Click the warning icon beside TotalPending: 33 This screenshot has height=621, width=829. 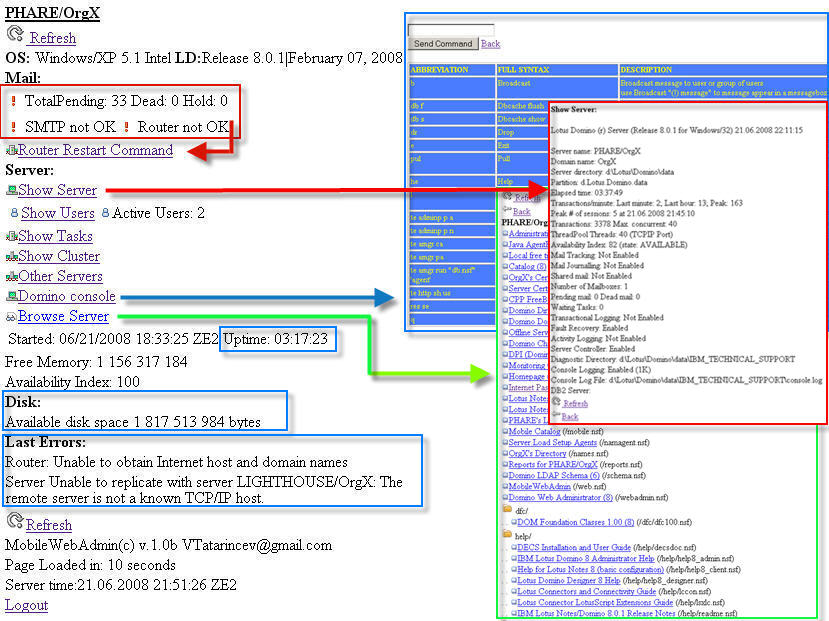[14, 101]
